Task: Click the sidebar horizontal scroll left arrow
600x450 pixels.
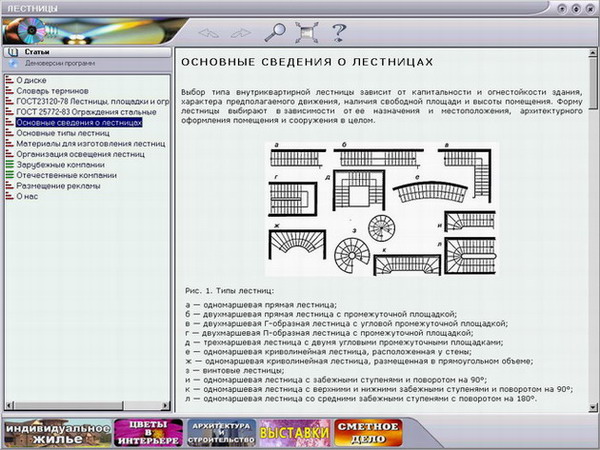Action: point(10,405)
